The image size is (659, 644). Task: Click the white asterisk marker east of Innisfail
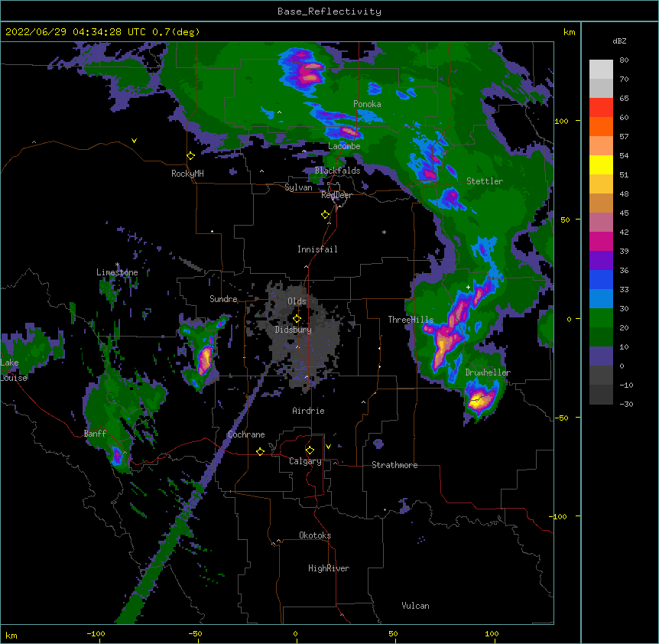click(384, 232)
